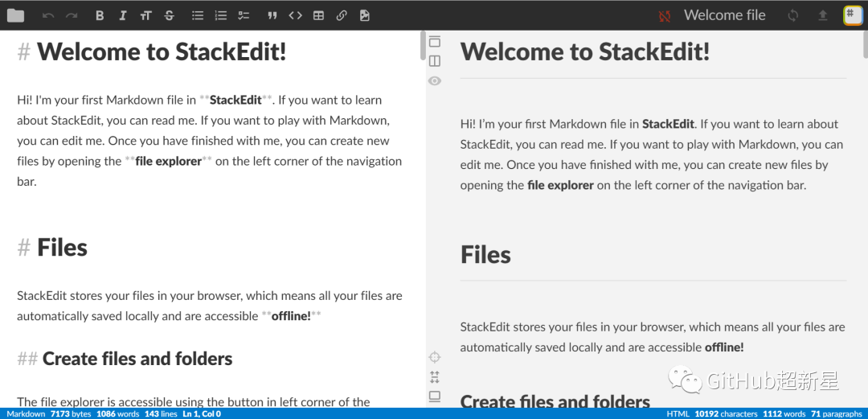Insert a code block
This screenshot has width=868, height=419.
click(295, 15)
